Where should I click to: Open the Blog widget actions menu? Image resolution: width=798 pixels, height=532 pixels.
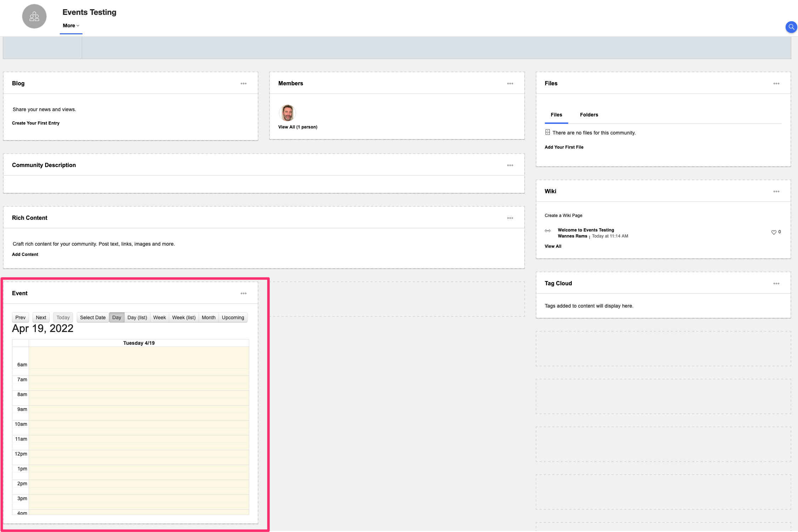point(244,84)
